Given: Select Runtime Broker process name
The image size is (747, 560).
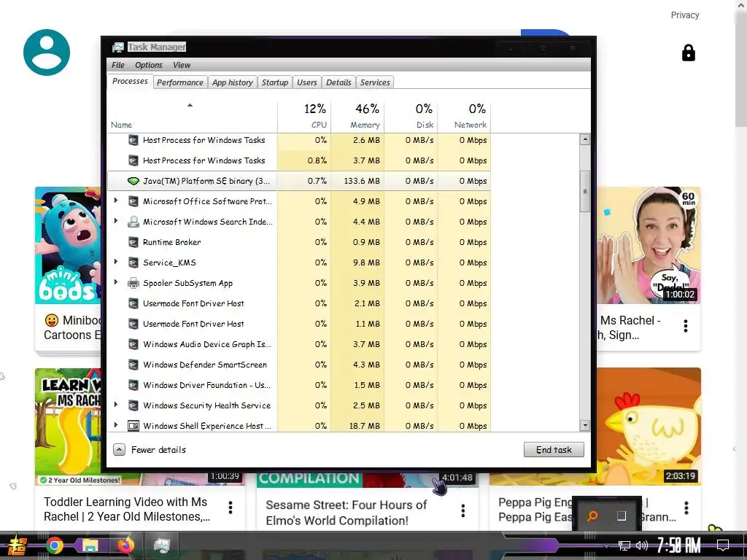Looking at the screenshot, I should pos(172,242).
